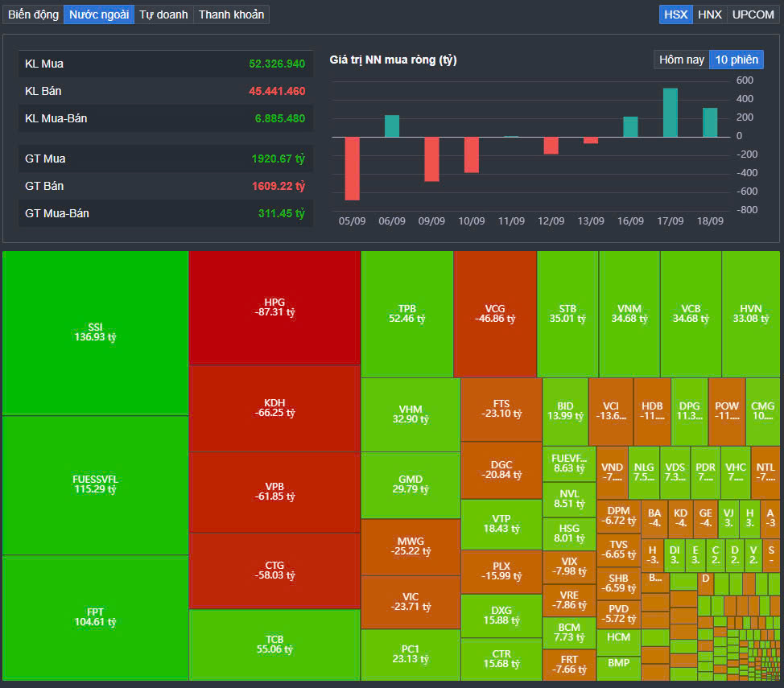Click the 06/09 green bar
This screenshot has height=688, width=784.
[392, 126]
